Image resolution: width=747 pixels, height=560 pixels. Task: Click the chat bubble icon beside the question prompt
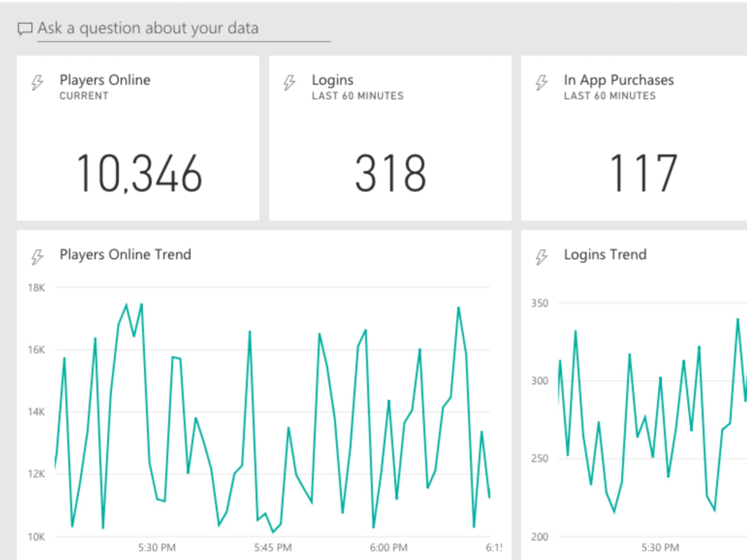pyautogui.click(x=24, y=28)
